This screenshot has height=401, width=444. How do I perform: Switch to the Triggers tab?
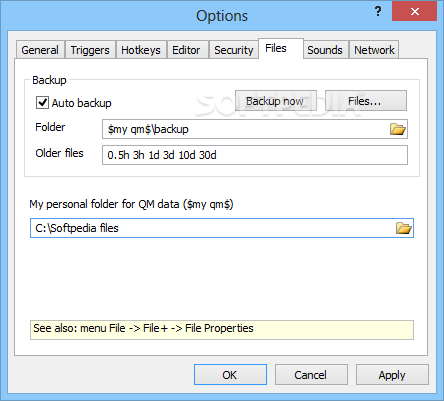pyautogui.click(x=90, y=50)
